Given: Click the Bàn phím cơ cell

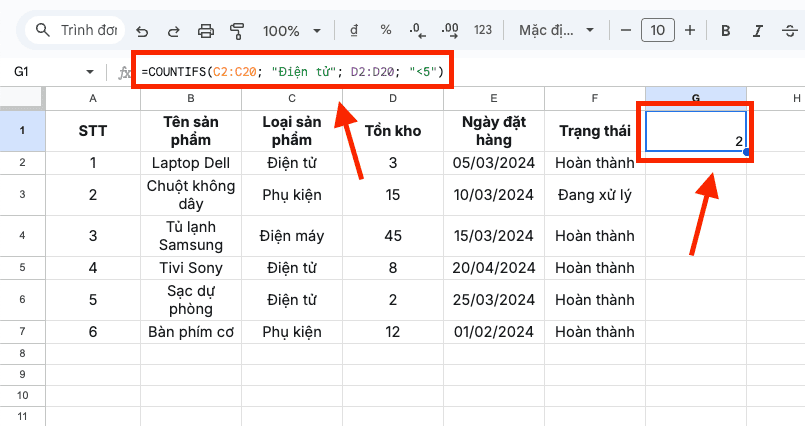Looking at the screenshot, I should pos(191,332).
